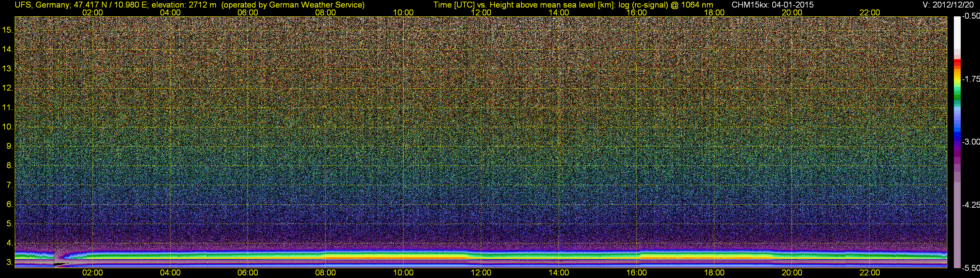Click the 02:00 label on top time axis
The height and width of the screenshot is (278, 980).
click(x=92, y=12)
